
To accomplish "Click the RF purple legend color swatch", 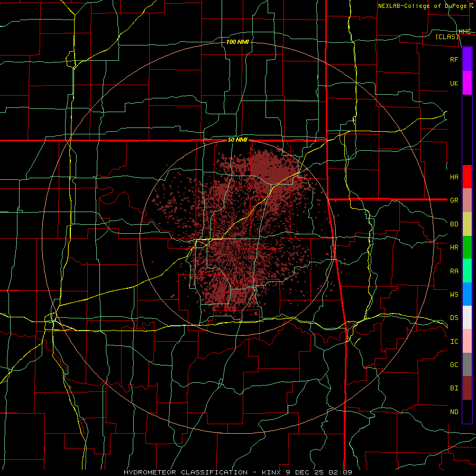I will 467,59.
